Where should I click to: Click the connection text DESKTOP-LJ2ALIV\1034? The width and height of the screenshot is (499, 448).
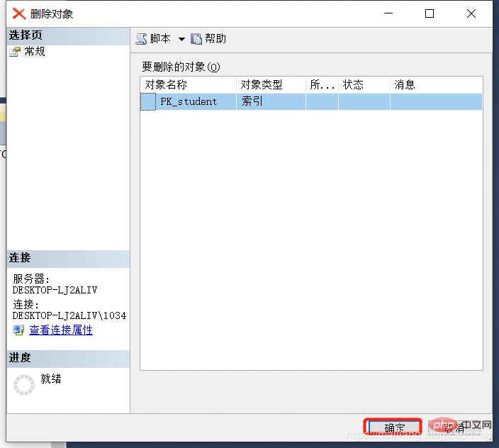point(69,315)
